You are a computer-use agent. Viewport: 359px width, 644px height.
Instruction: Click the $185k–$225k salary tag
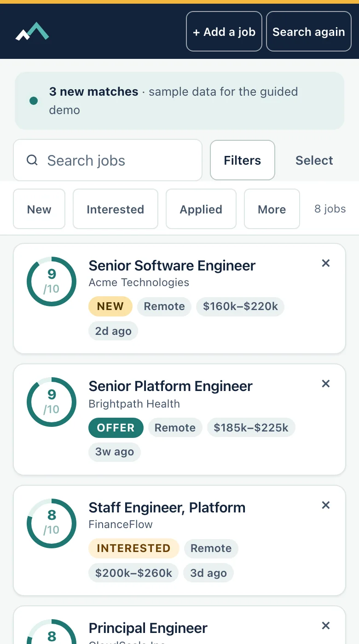pyautogui.click(x=251, y=428)
